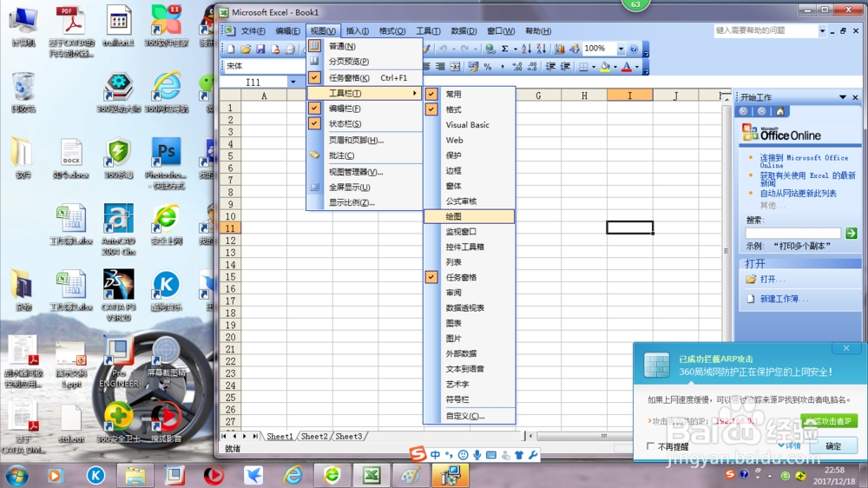The height and width of the screenshot is (488, 868).
Task: Open the help question box dropdown
Action: [822, 31]
